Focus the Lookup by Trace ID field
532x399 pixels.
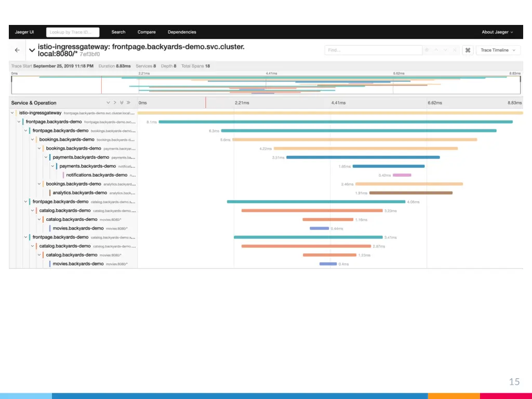click(x=73, y=32)
